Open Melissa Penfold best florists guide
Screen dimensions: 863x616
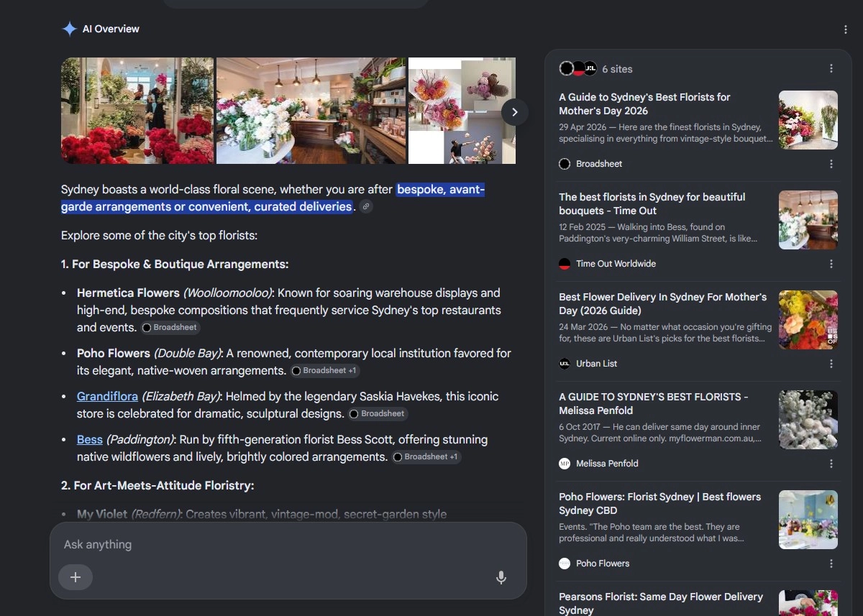pos(654,403)
